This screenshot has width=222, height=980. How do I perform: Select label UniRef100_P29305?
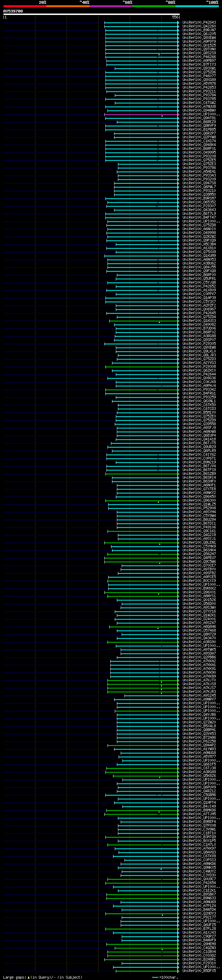pos(199,343)
